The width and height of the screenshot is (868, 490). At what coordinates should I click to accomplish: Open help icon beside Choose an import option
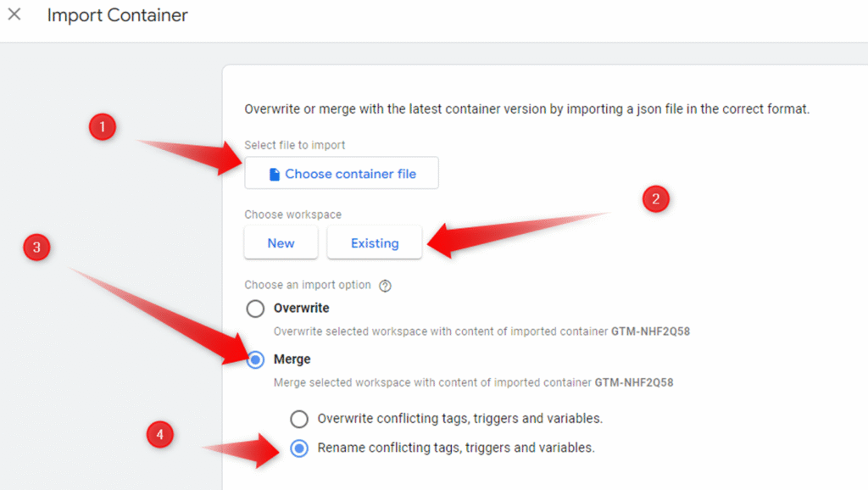[x=386, y=286]
